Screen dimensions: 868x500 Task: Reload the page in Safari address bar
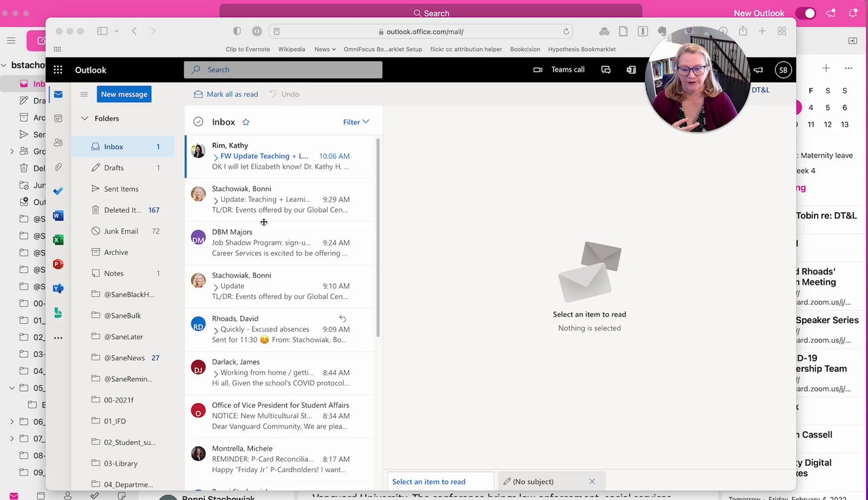coord(566,31)
